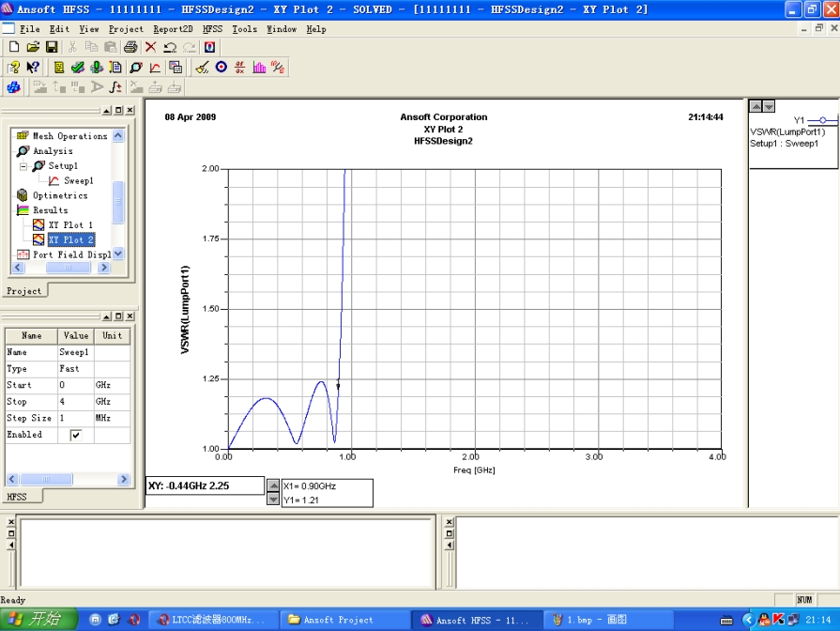
Task: Switch to Ansoft Project taskbar window
Action: 344,620
